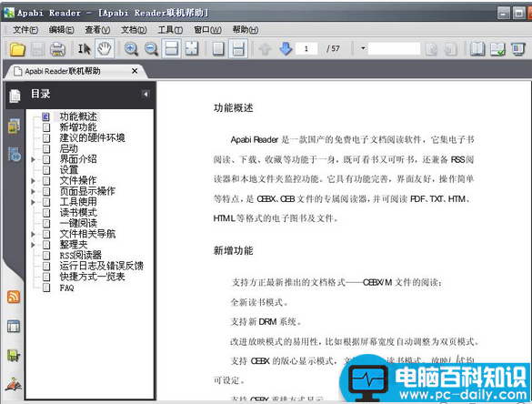The height and width of the screenshot is (404, 532).
Task: Open the 编辑(E) menu
Action: click(62, 30)
